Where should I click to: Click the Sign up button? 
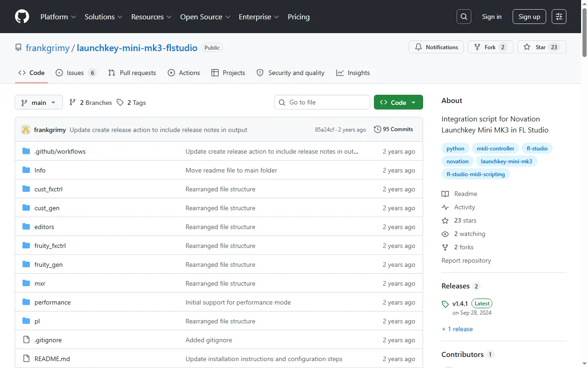529,17
